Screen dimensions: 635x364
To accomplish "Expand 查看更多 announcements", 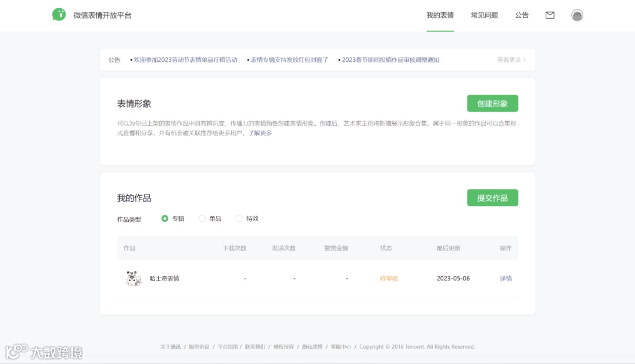I will click(x=512, y=59).
